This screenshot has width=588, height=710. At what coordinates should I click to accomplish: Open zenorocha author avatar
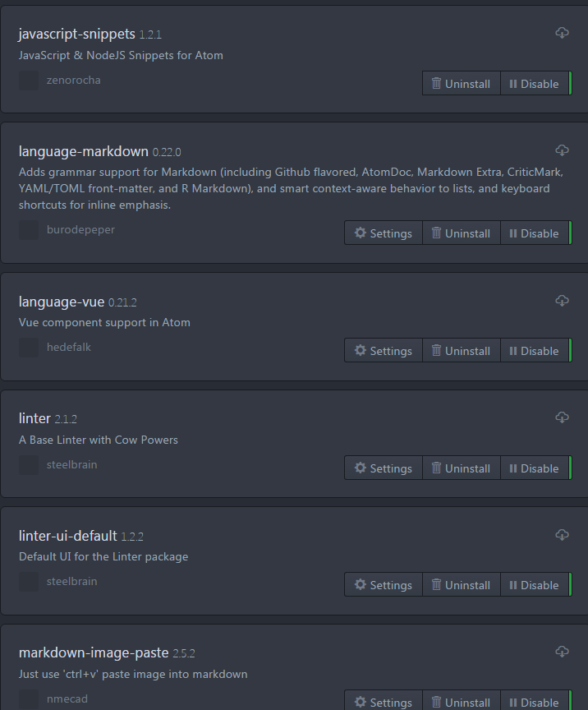coord(29,81)
